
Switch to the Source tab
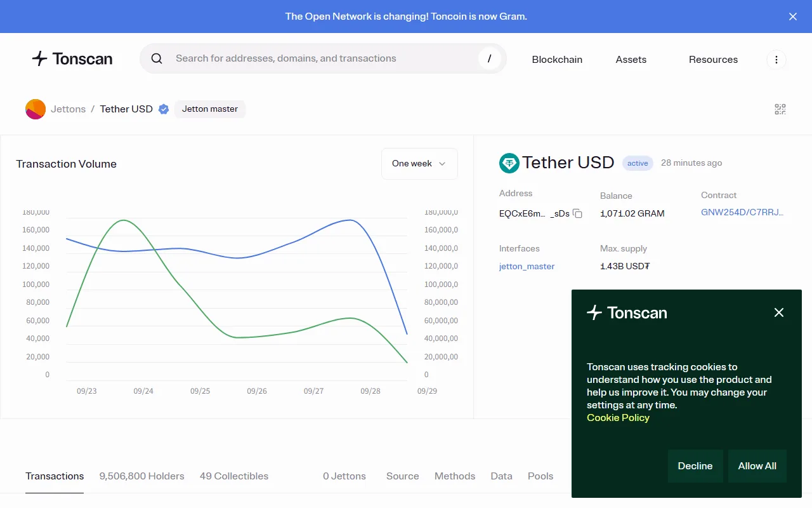(403, 476)
